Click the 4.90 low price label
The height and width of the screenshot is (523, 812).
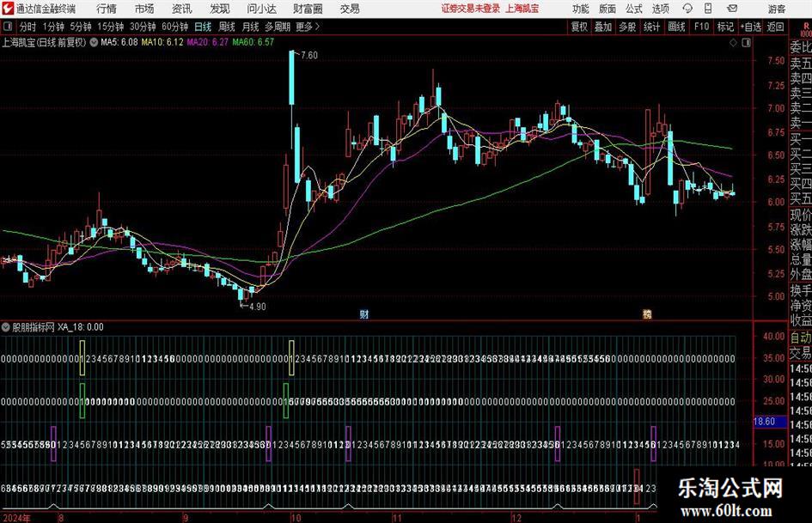coord(258,307)
